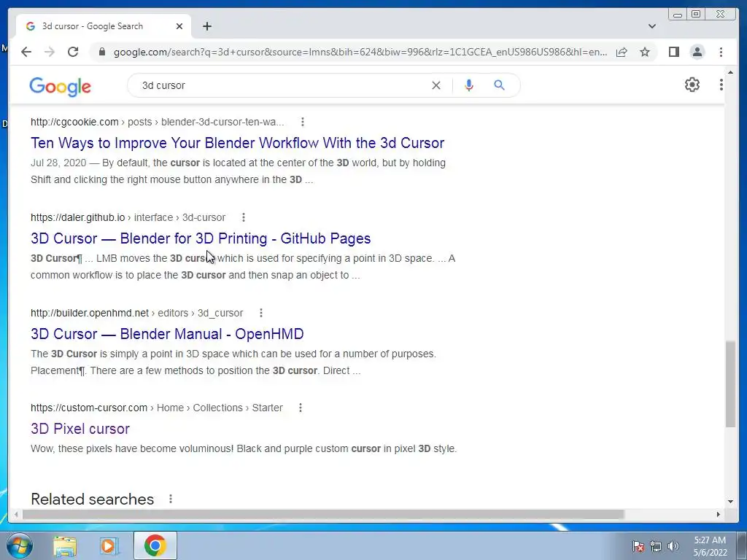Open more options for the builder.openhmd.net result
Viewport: 747px width, 560px height.
click(x=261, y=313)
